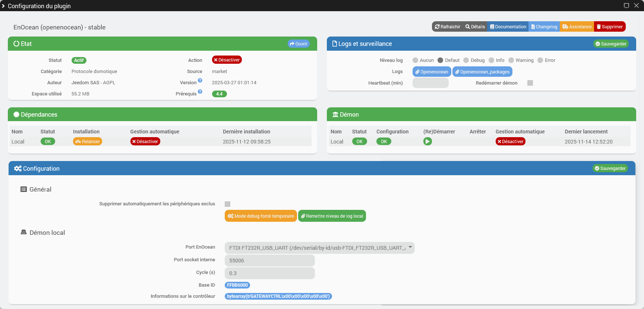Click the Prérequis help icon

point(200,92)
